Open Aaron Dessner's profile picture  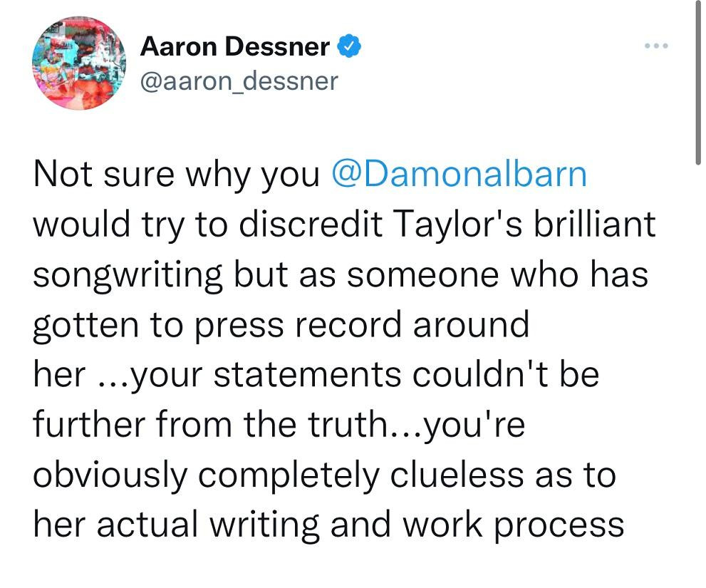[79, 63]
